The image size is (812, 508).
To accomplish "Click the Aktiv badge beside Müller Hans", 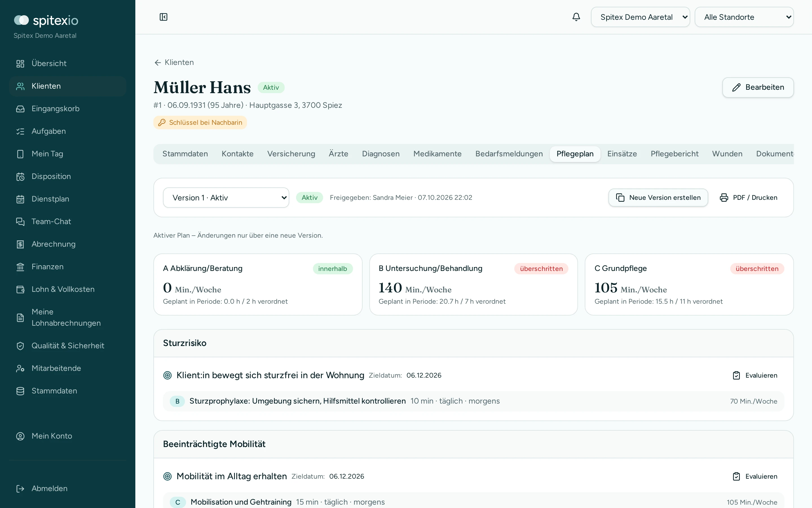I will [271, 87].
